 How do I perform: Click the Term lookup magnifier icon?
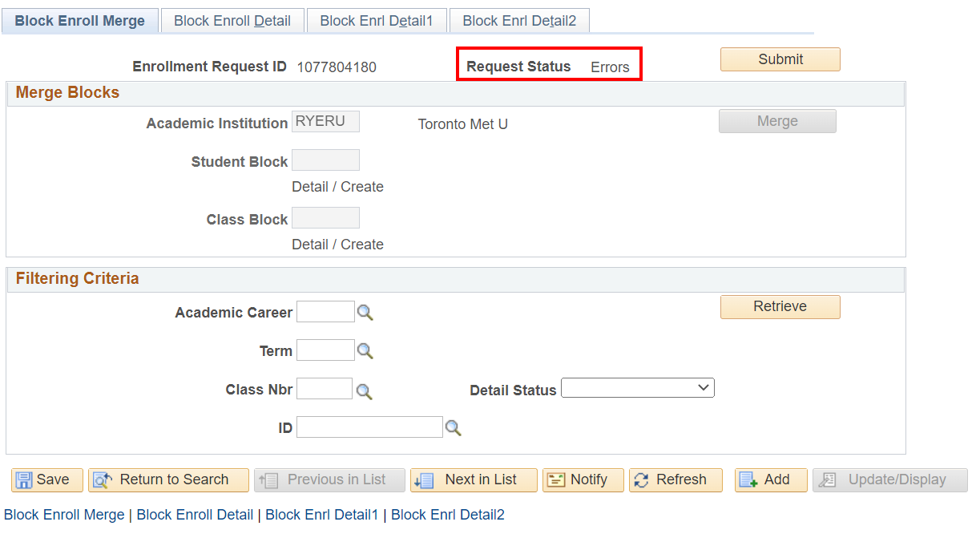tap(365, 351)
